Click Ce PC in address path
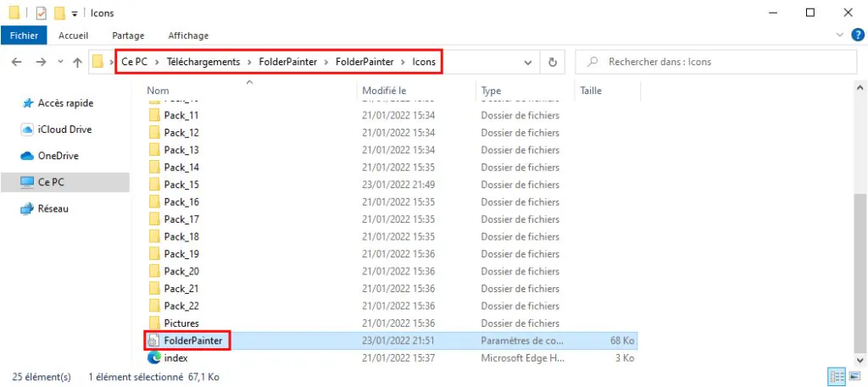The width and height of the screenshot is (868, 387). [135, 62]
